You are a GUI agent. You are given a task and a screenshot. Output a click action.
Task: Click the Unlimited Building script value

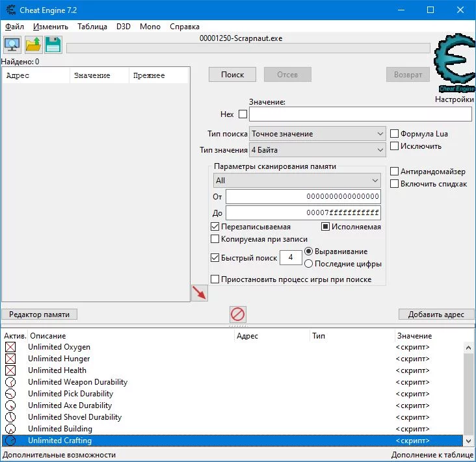tap(412, 429)
